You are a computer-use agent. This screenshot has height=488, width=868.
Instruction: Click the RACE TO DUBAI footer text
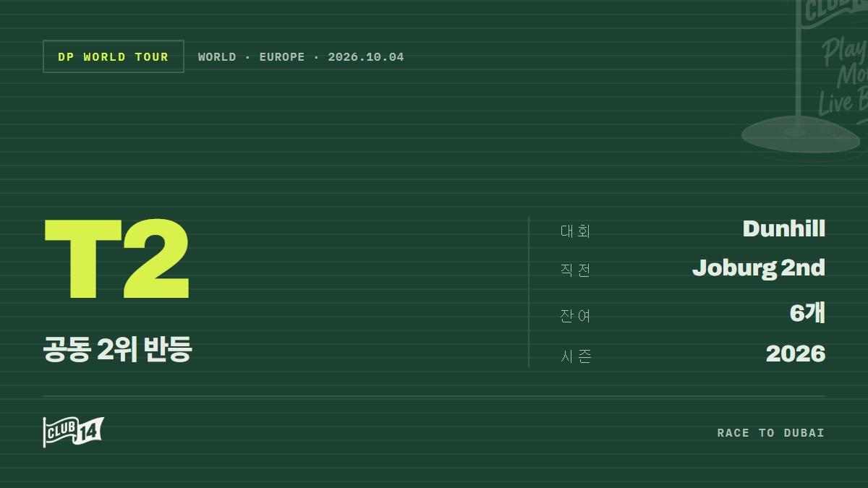pos(771,433)
